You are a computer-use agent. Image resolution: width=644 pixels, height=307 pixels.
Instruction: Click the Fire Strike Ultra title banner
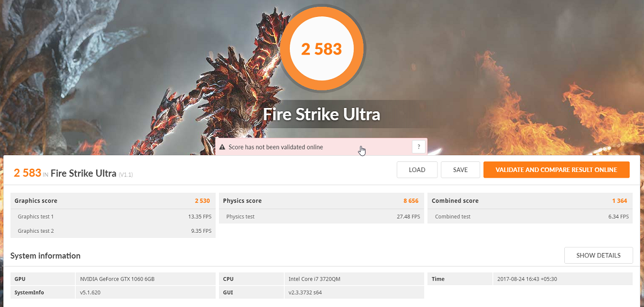click(322, 114)
